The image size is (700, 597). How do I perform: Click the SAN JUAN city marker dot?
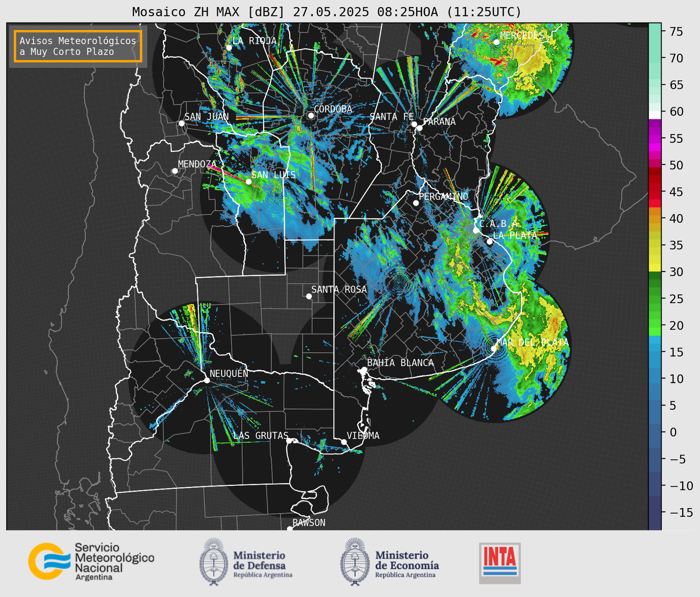(x=181, y=123)
